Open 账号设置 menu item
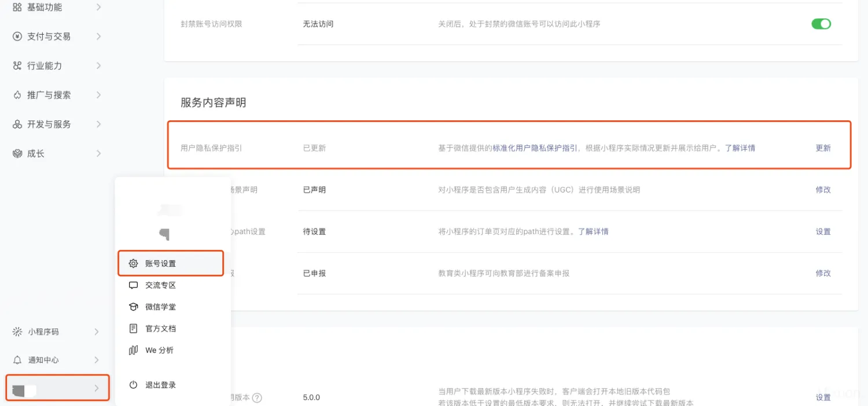Viewport: 868px width, 406px height. pos(171,263)
